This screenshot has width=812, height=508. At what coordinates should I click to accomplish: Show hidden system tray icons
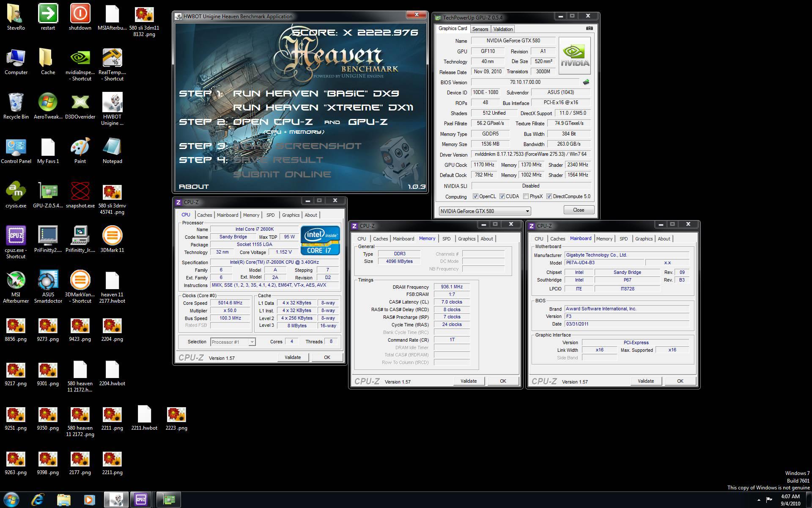(x=759, y=500)
